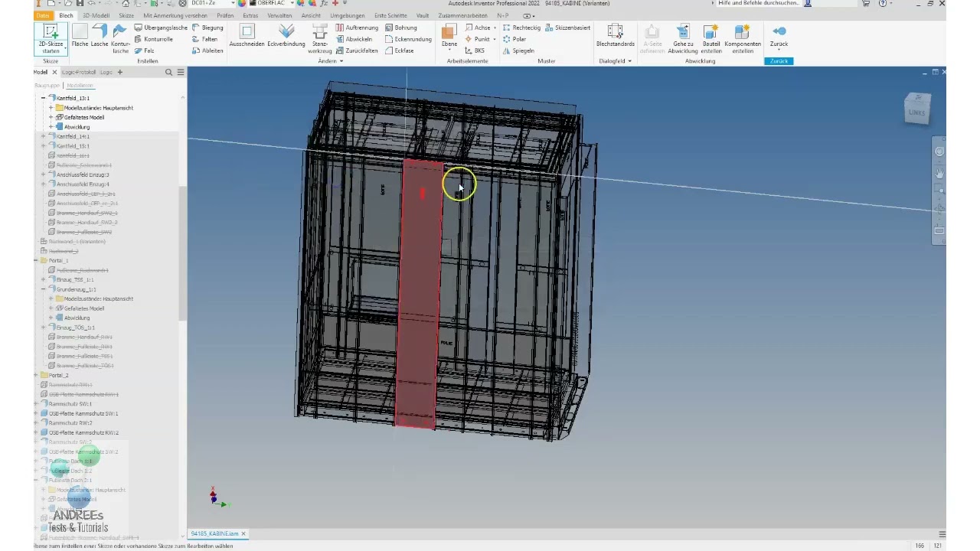Select the Eckverbindung tool

click(286, 35)
